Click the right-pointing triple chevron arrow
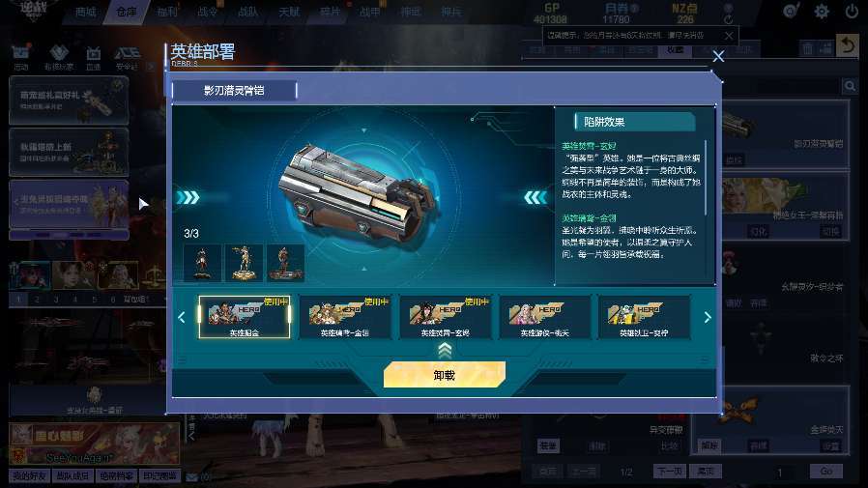The height and width of the screenshot is (488, 868). tap(188, 197)
